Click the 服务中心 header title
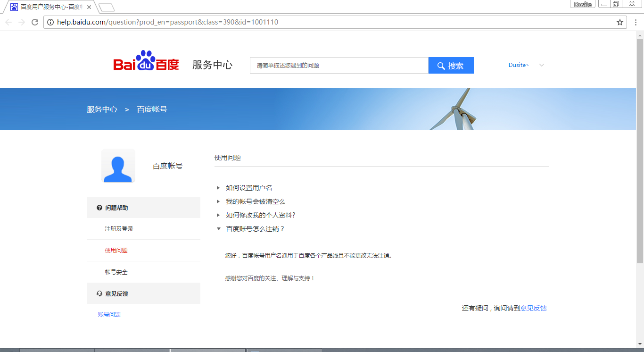 [212, 65]
